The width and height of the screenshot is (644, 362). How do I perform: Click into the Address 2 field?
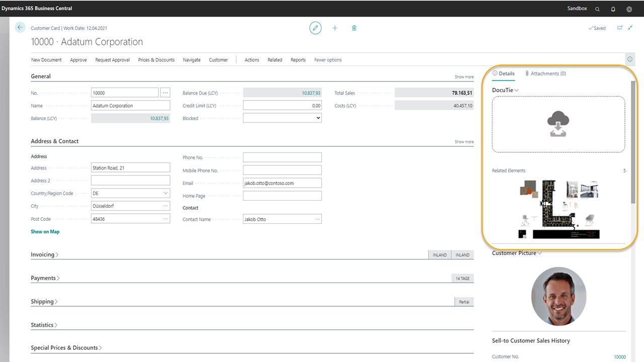(x=130, y=180)
